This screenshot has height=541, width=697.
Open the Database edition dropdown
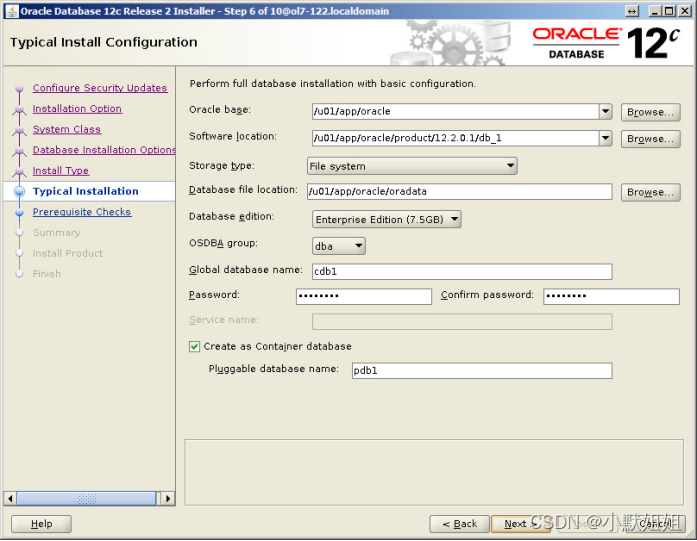click(x=387, y=219)
